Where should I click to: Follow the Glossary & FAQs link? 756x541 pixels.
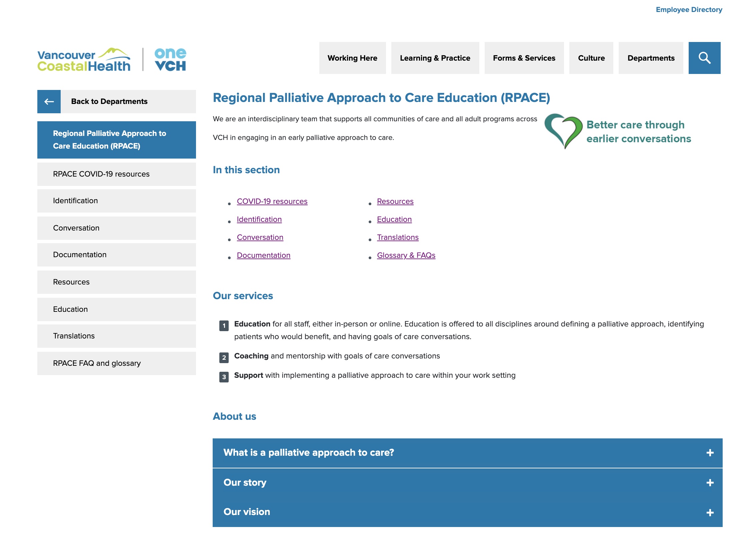pos(406,256)
